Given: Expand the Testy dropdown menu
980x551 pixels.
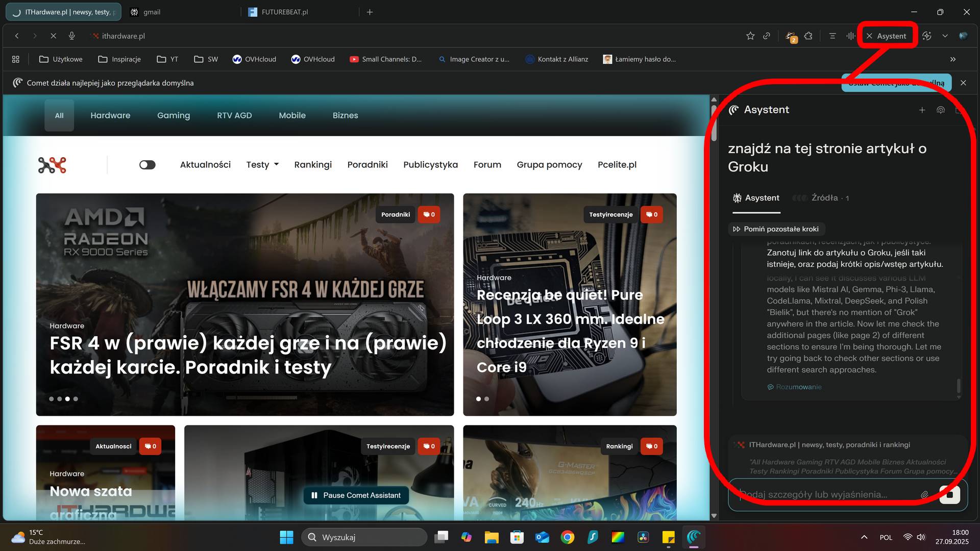Looking at the screenshot, I should click(x=262, y=165).
